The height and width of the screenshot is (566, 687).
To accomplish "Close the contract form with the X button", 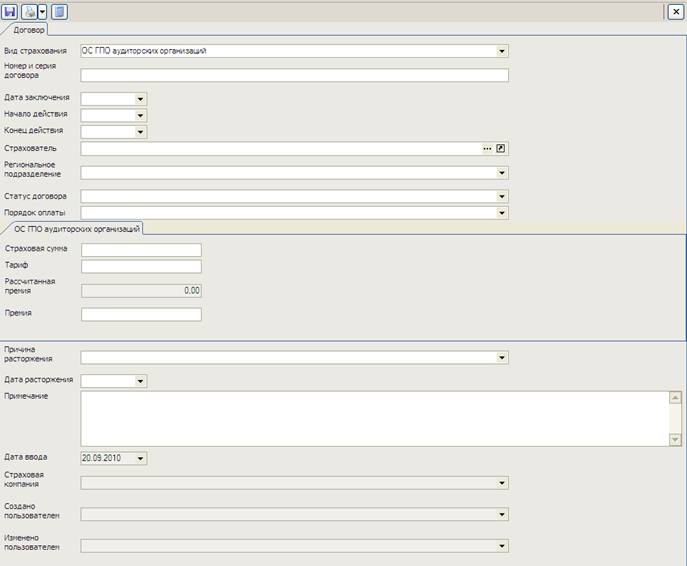I will pos(675,11).
